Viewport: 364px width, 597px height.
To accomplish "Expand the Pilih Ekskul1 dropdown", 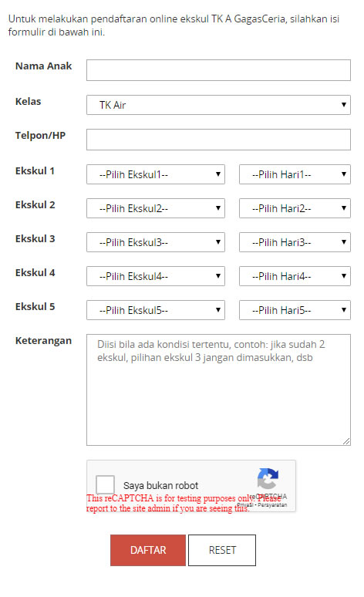I will click(155, 174).
